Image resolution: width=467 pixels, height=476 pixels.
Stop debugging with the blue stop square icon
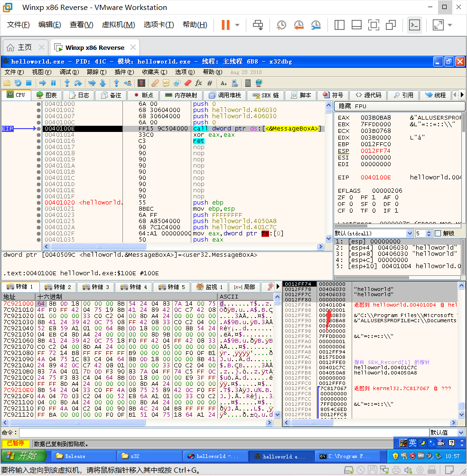pos(29,83)
